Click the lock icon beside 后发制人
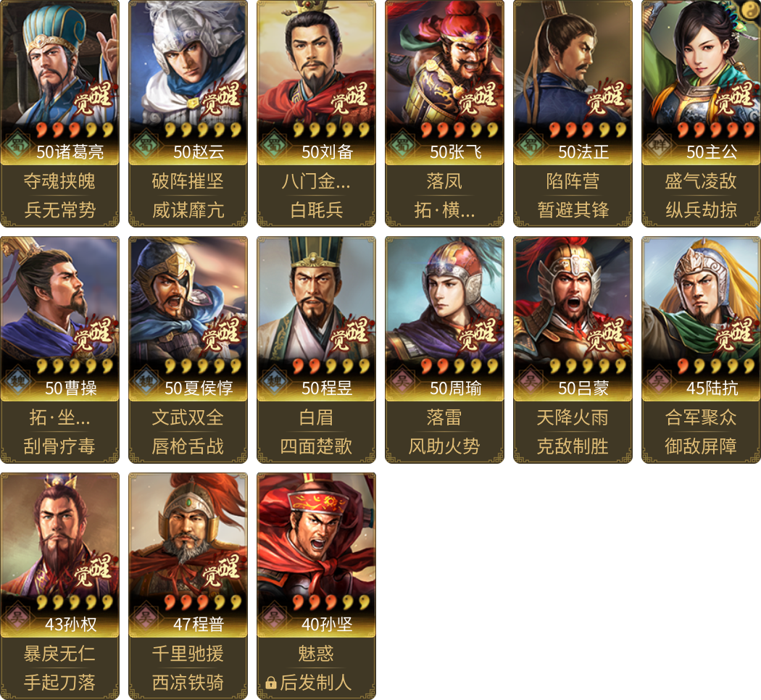This screenshot has height=700, width=761. click(x=271, y=683)
